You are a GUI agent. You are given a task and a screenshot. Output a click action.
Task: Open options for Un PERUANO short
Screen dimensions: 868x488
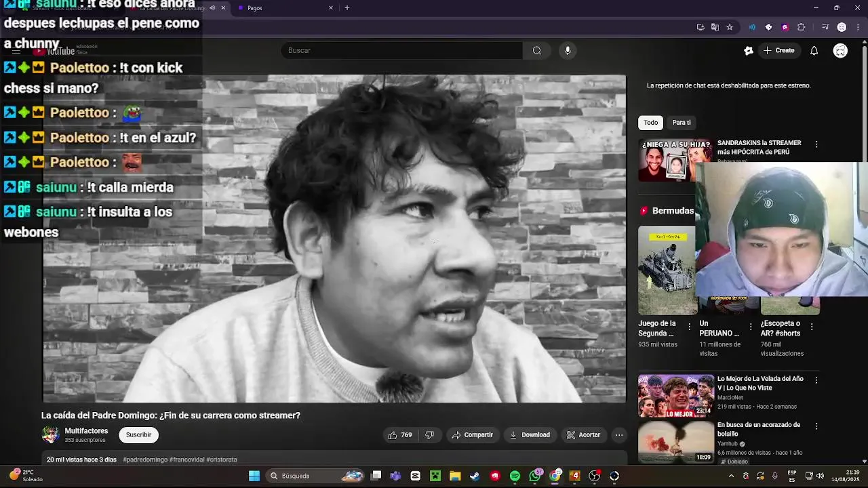click(x=750, y=327)
